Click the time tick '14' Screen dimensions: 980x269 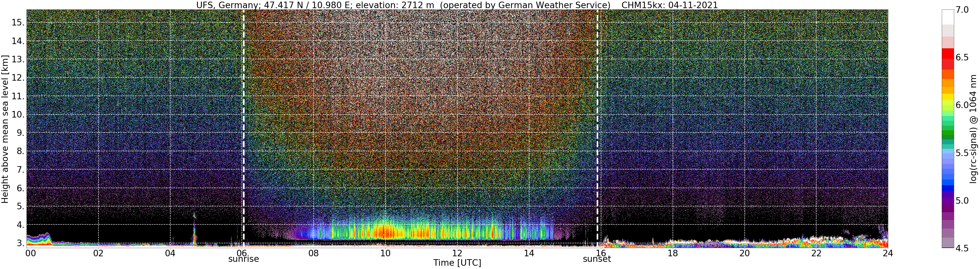tap(529, 253)
